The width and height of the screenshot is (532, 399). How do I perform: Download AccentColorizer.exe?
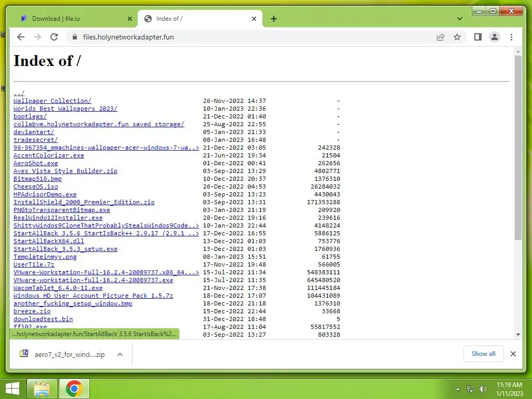tap(49, 155)
